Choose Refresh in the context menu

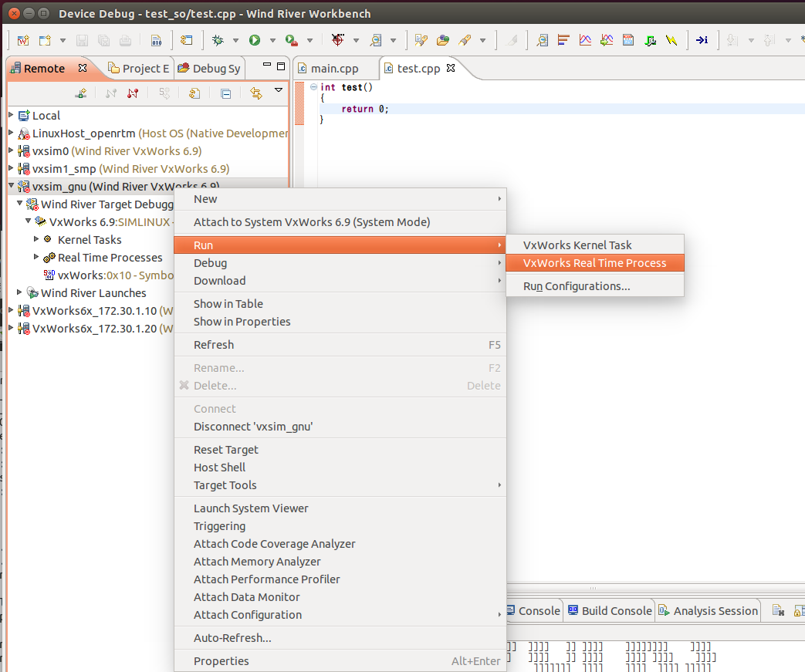click(x=340, y=344)
